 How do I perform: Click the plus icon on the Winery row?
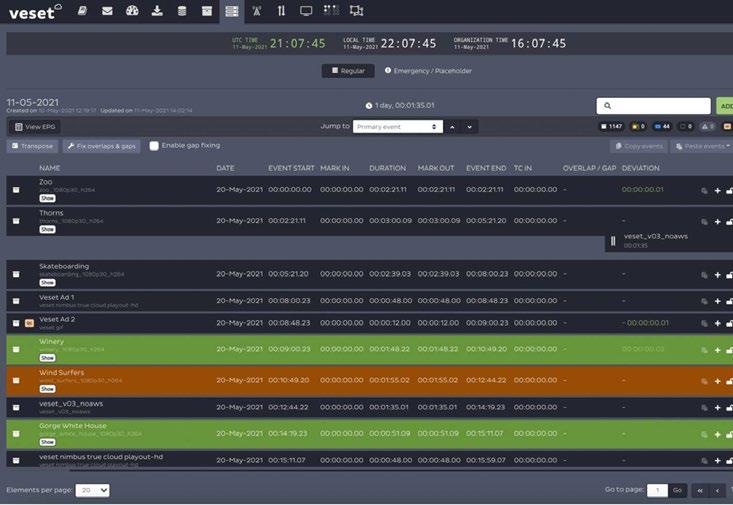coord(718,350)
